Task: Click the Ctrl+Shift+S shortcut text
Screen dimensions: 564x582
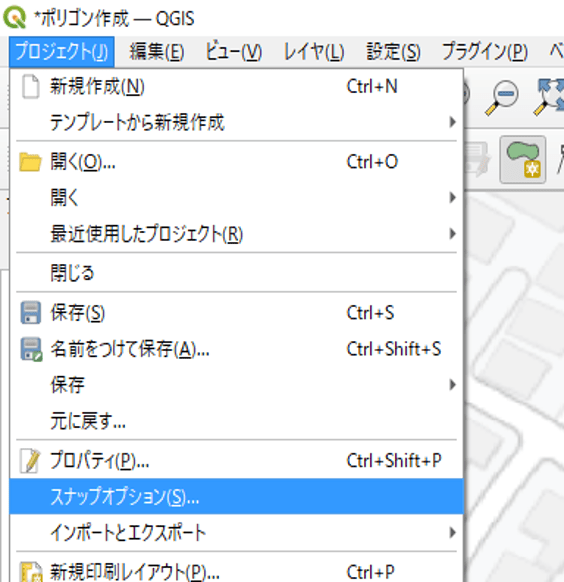Action: coord(394,349)
